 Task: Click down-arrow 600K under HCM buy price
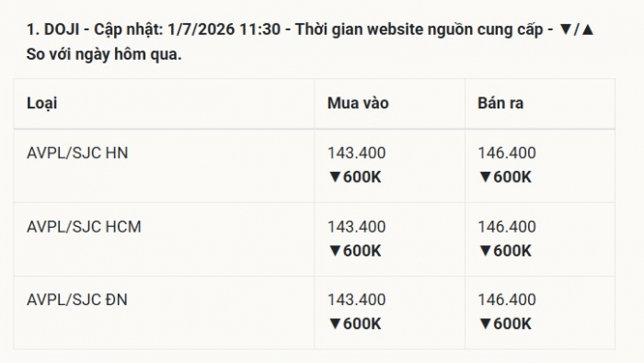(355, 251)
